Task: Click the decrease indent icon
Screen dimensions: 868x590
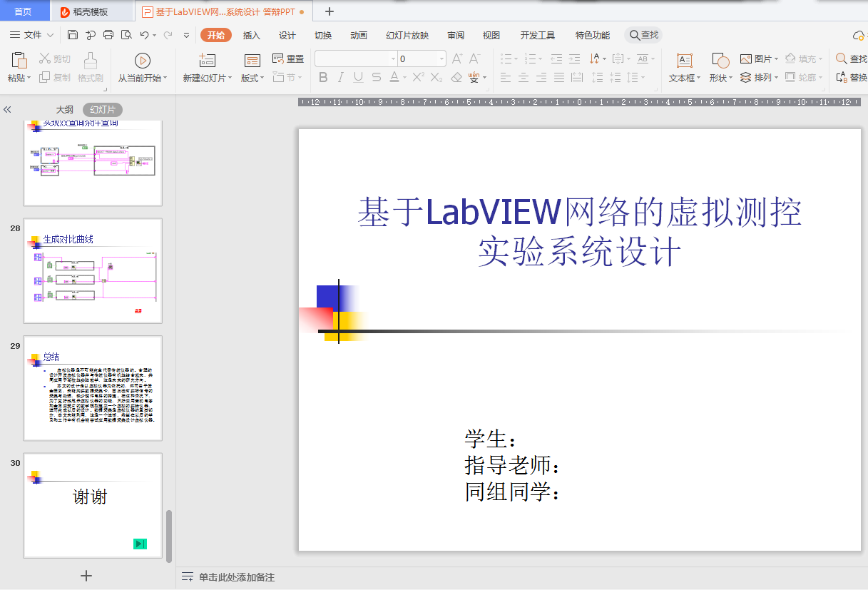Action: click(556, 59)
